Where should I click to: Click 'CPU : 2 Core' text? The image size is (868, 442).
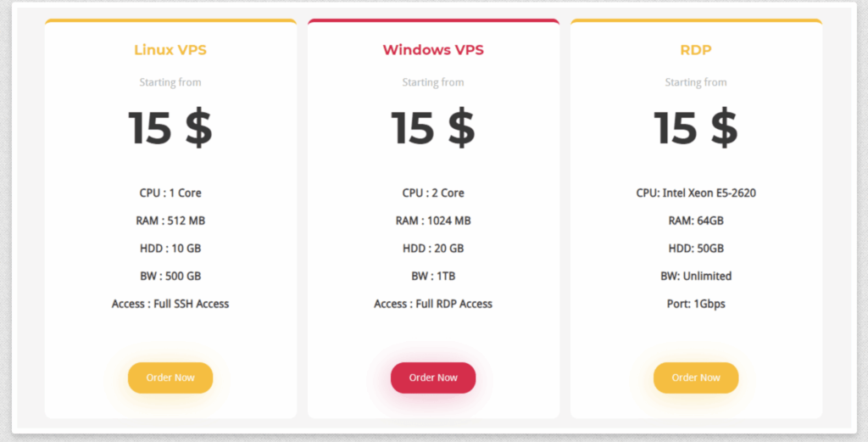[x=433, y=193]
